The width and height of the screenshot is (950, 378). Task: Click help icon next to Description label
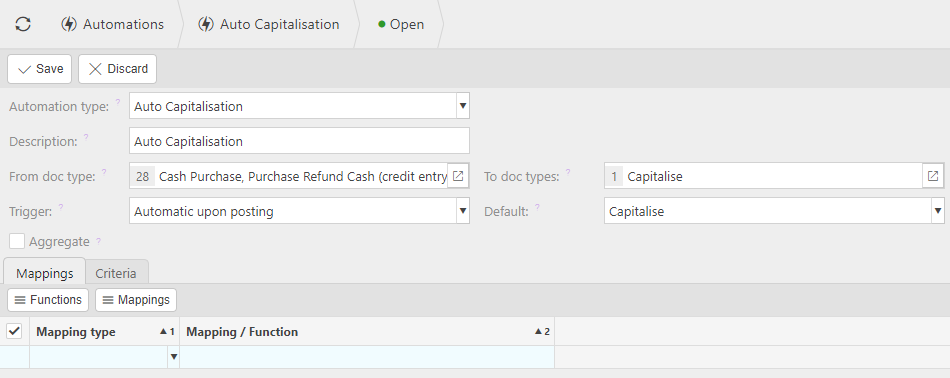point(86,138)
